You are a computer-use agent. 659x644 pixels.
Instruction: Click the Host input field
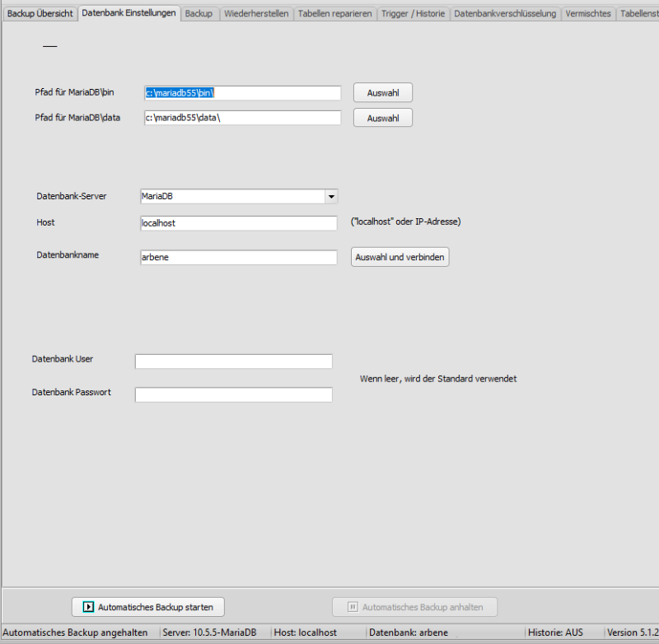tap(239, 223)
